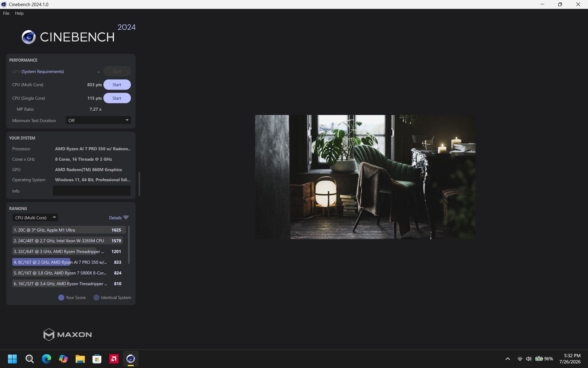Click the Maxon logo at bottom
The width and height of the screenshot is (588, 368).
click(x=67, y=334)
